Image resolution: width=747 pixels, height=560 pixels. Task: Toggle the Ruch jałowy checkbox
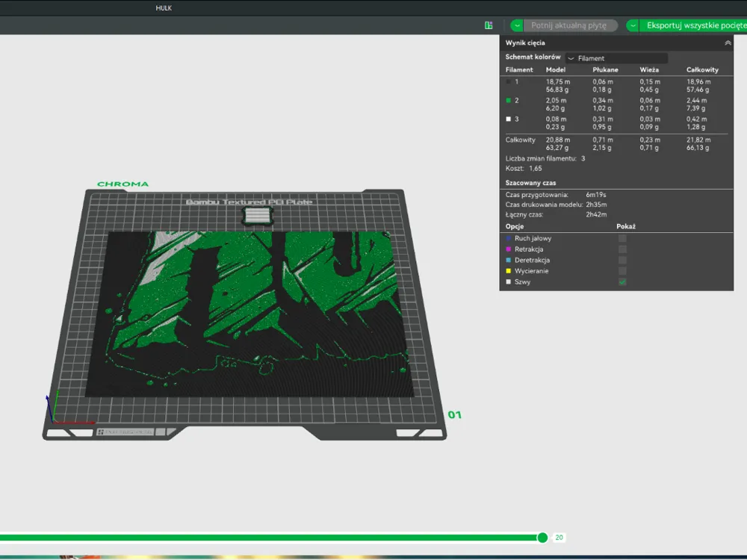(622, 238)
